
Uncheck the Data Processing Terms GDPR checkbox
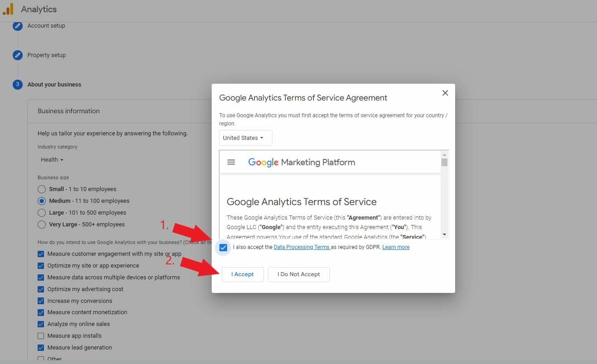(x=223, y=247)
